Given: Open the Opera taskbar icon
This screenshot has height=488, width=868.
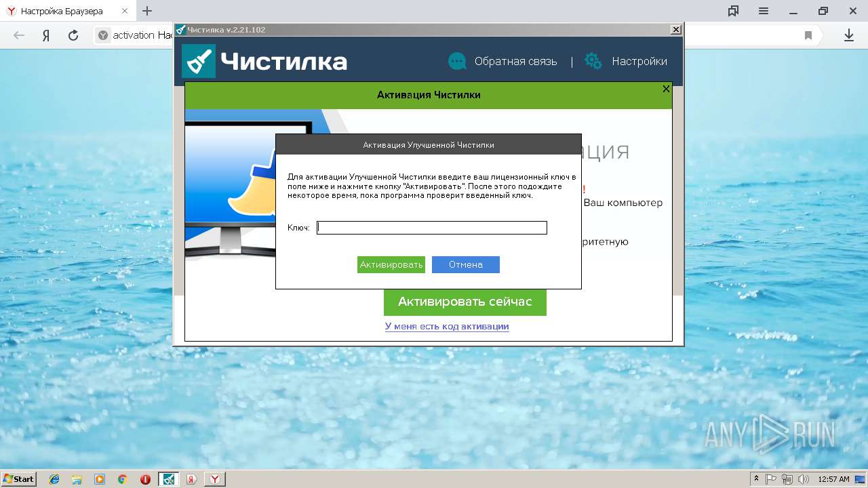Looking at the screenshot, I should coord(145,479).
